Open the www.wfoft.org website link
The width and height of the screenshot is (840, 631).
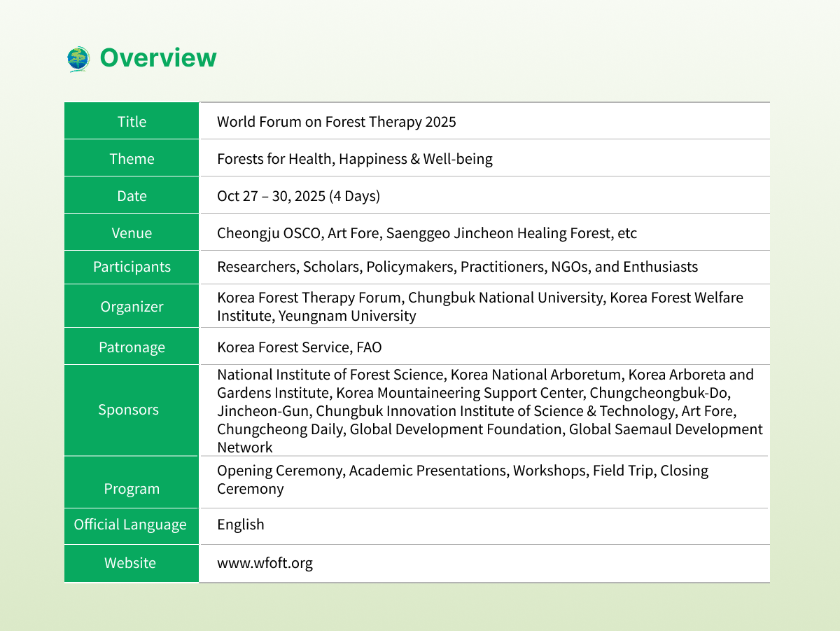point(265,563)
